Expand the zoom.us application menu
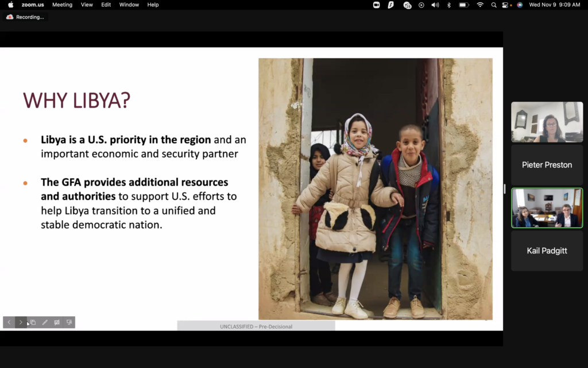 (x=33, y=5)
